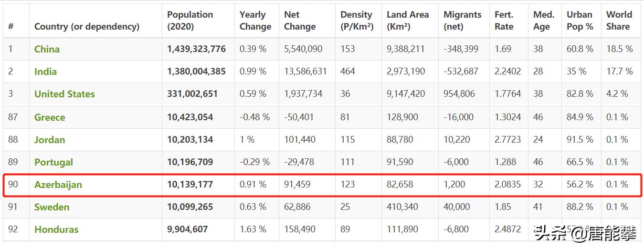Click the Migrants (net) column header
The width and height of the screenshot is (644, 249).
click(x=462, y=21)
